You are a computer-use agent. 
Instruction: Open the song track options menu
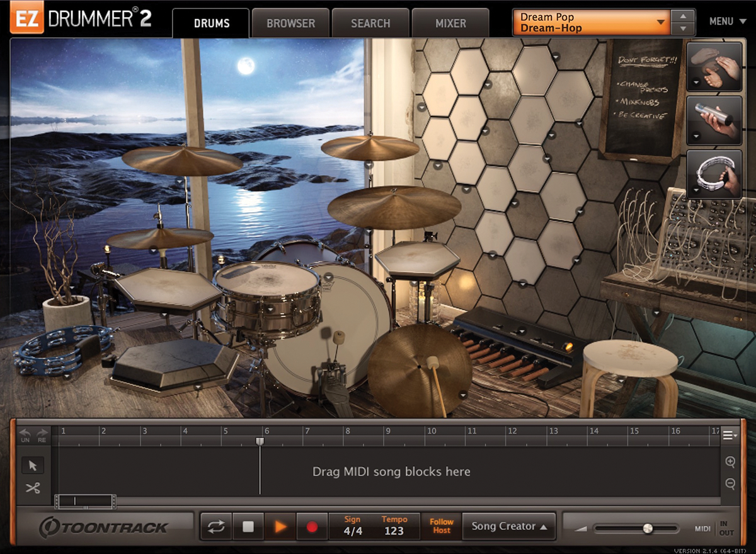[x=730, y=435]
